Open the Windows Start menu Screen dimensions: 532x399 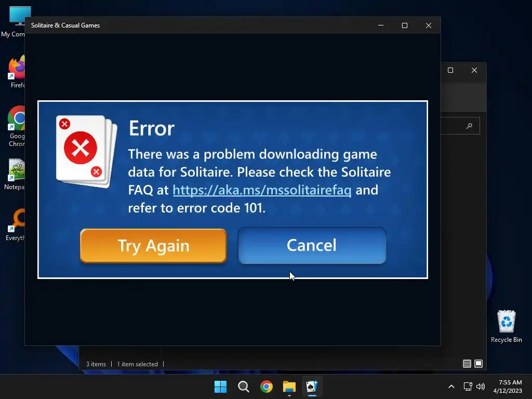[x=220, y=387]
